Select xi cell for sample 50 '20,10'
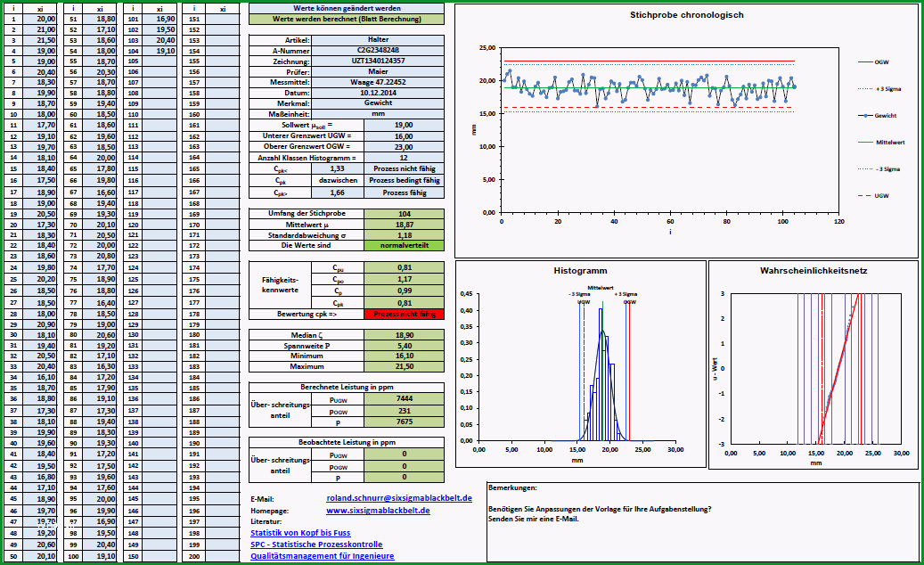The height and width of the screenshot is (565, 924). [41, 556]
